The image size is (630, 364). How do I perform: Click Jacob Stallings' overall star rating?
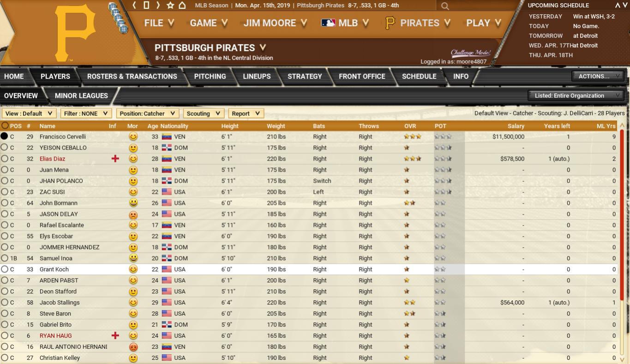[x=409, y=303]
